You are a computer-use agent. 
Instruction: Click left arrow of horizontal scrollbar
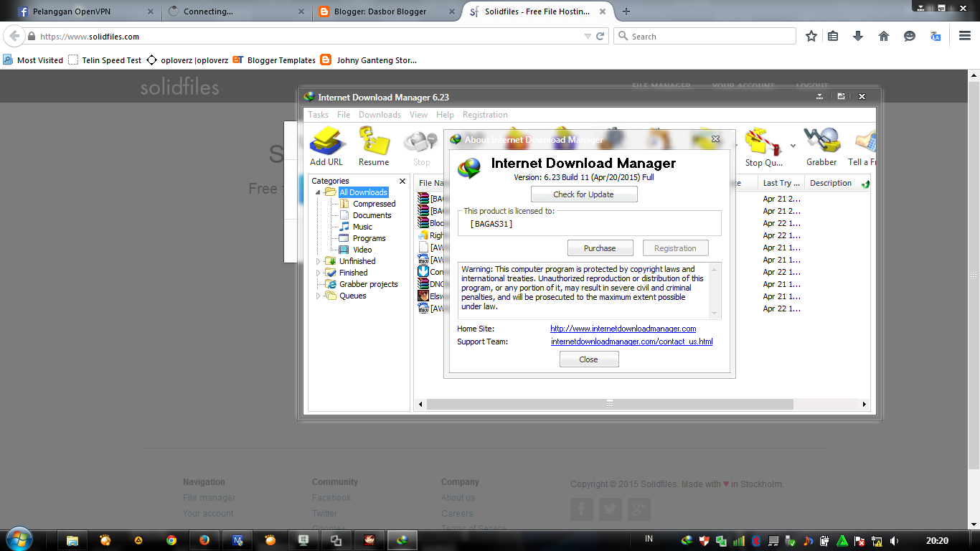click(420, 405)
